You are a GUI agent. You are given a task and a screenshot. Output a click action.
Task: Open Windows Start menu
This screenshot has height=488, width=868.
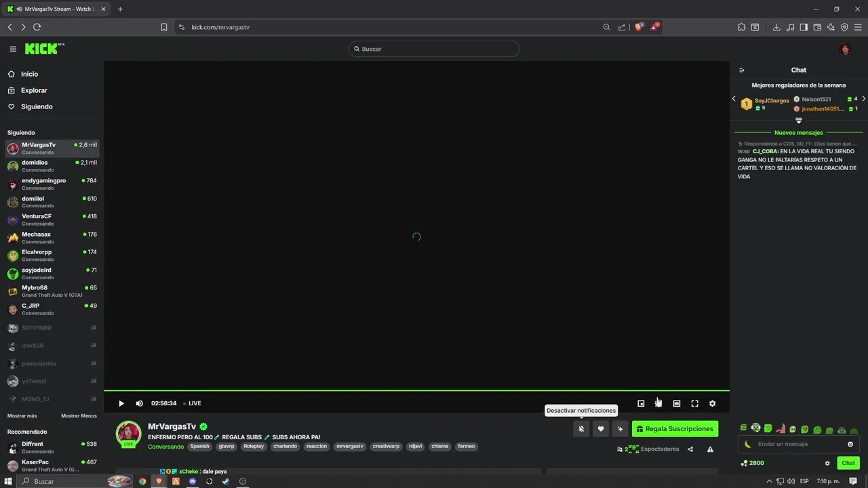(8, 481)
